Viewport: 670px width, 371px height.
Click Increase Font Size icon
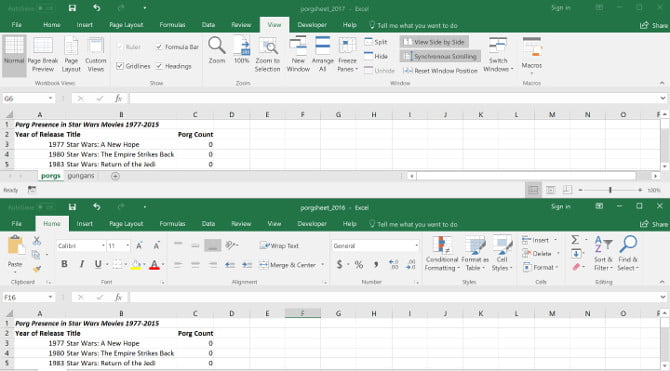pos(139,246)
